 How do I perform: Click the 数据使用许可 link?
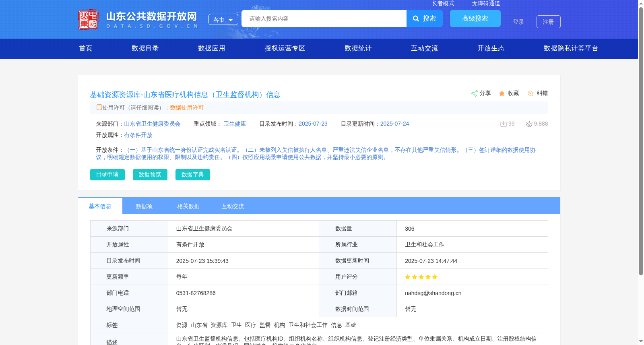tap(187, 107)
